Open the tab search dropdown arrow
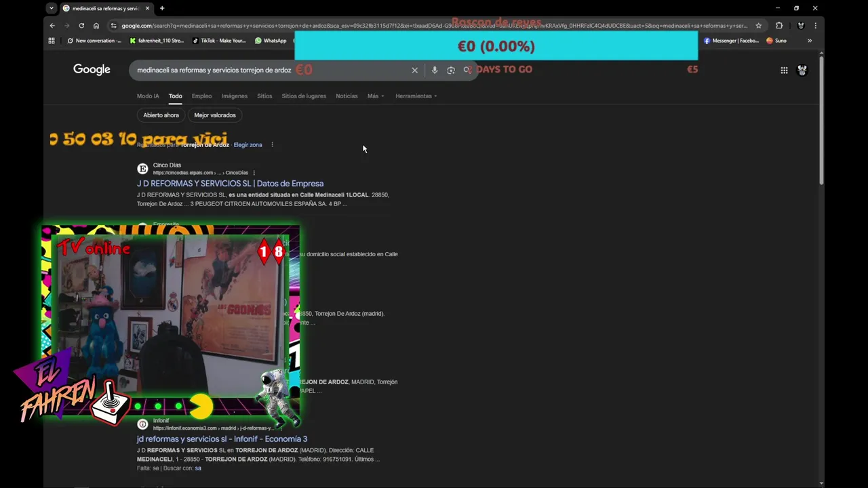Screen dimensions: 868x488 [52, 8]
